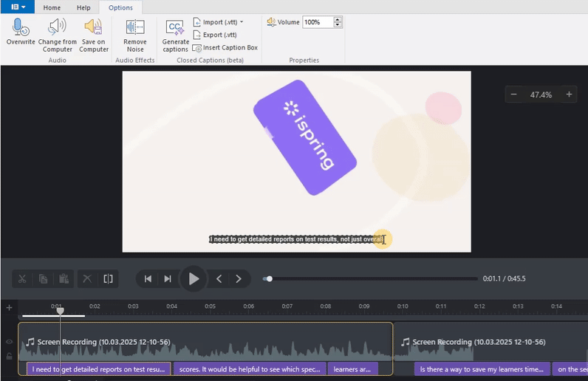Click the Generate captions icon
The image size is (588, 381).
point(175,28)
